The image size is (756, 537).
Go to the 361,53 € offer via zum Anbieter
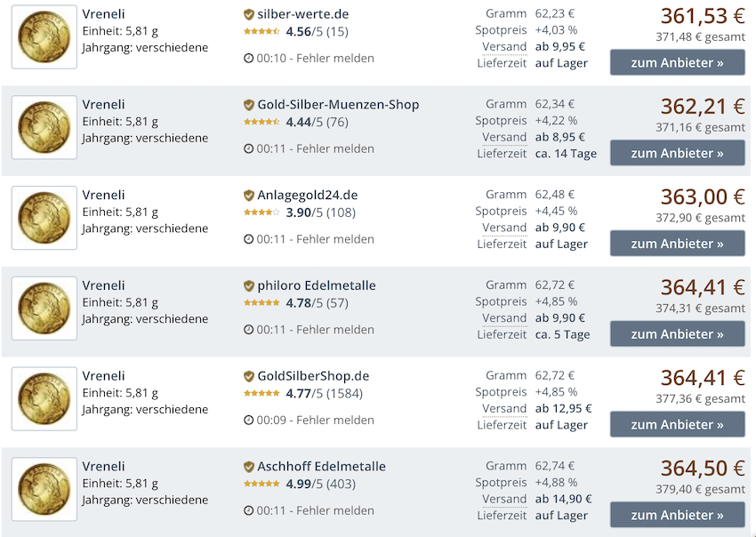[x=677, y=63]
